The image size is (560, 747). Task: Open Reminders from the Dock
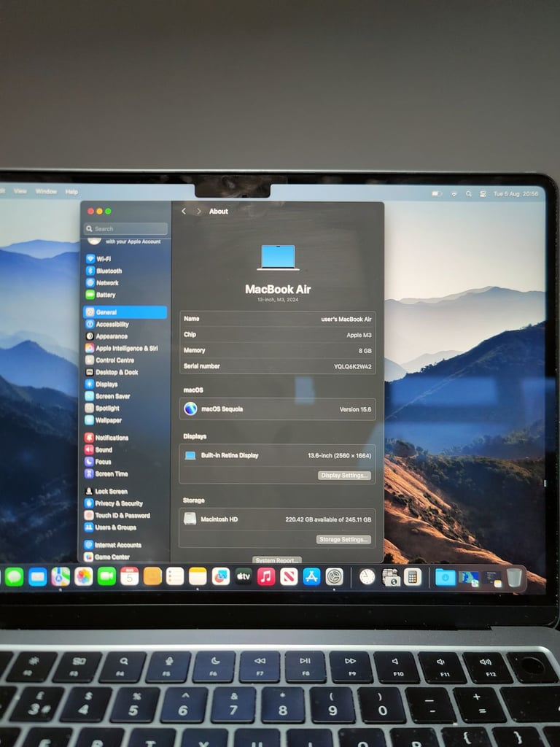[x=175, y=576]
